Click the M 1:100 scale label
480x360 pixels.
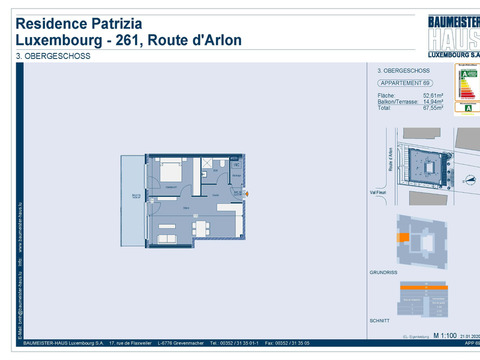445,335
